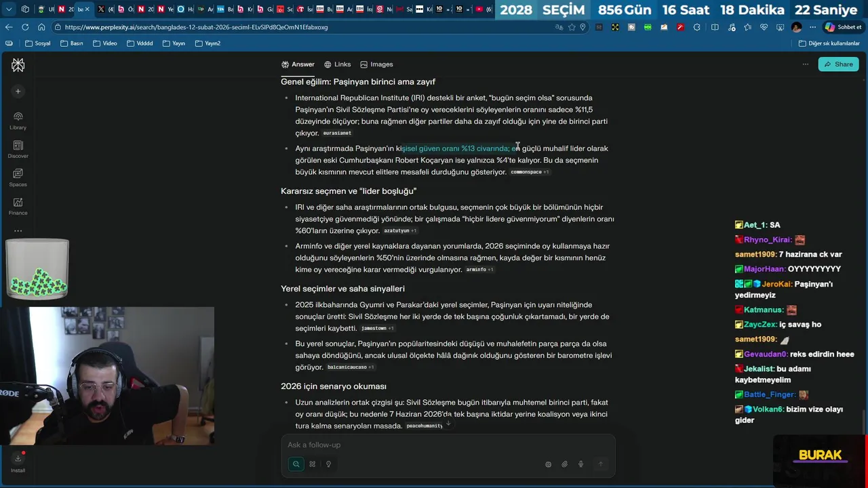The width and height of the screenshot is (868, 488).
Task: Open the balcanicaucaso source citation
Action: pyautogui.click(x=351, y=367)
